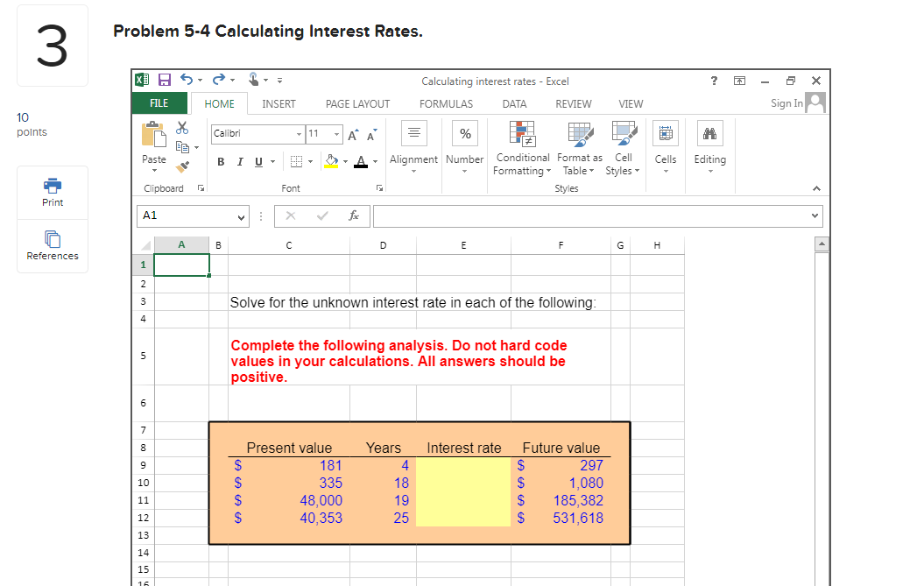Open the font size dropdown showing 11
The image size is (924, 586).
[335, 133]
